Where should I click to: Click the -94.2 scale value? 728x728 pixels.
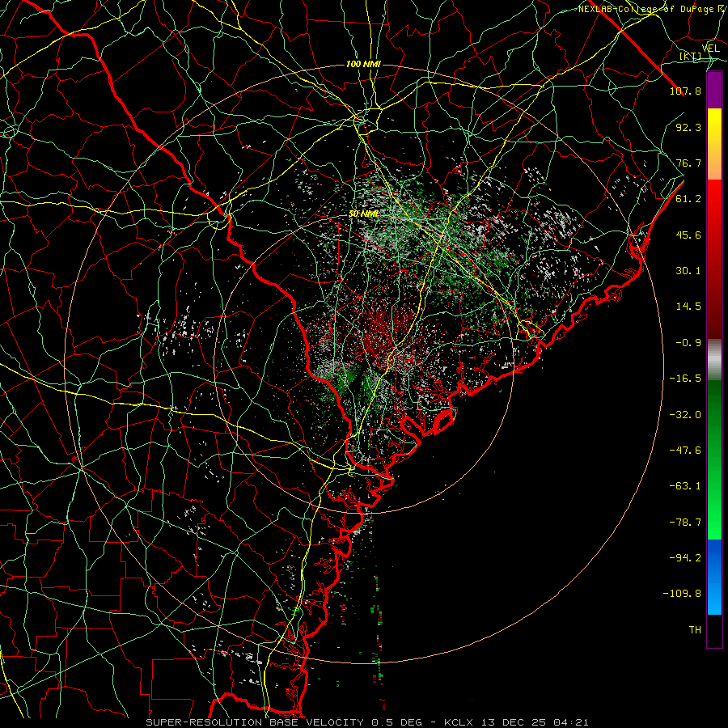pos(685,558)
